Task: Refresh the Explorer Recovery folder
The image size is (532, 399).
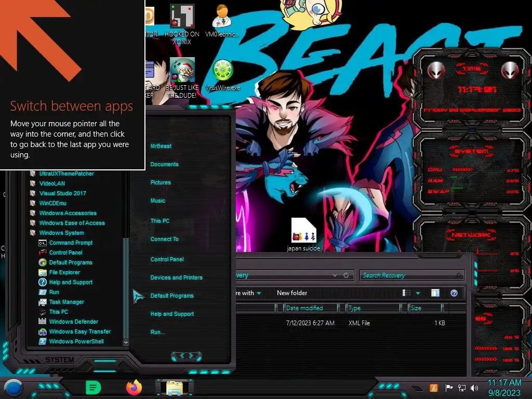Action: [346, 275]
